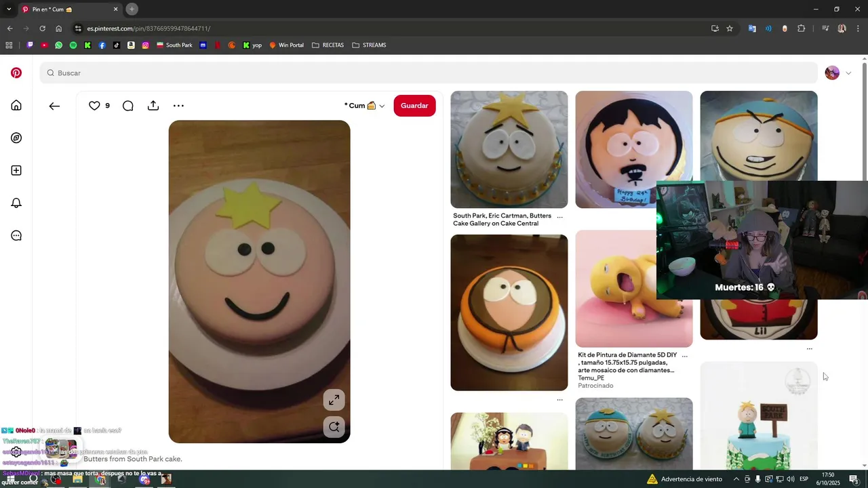Image resolution: width=868 pixels, height=488 pixels.
Task: Open pin more options ellipsis
Action: pos(178,106)
